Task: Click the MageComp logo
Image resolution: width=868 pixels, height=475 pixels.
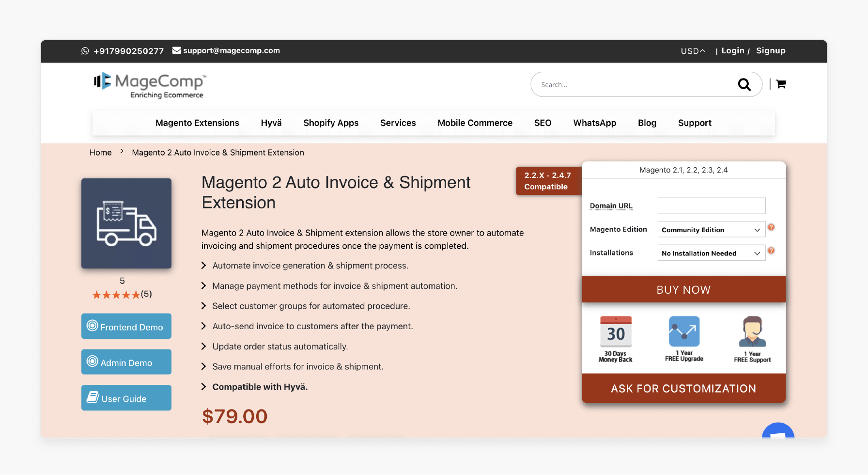Action: [150, 86]
